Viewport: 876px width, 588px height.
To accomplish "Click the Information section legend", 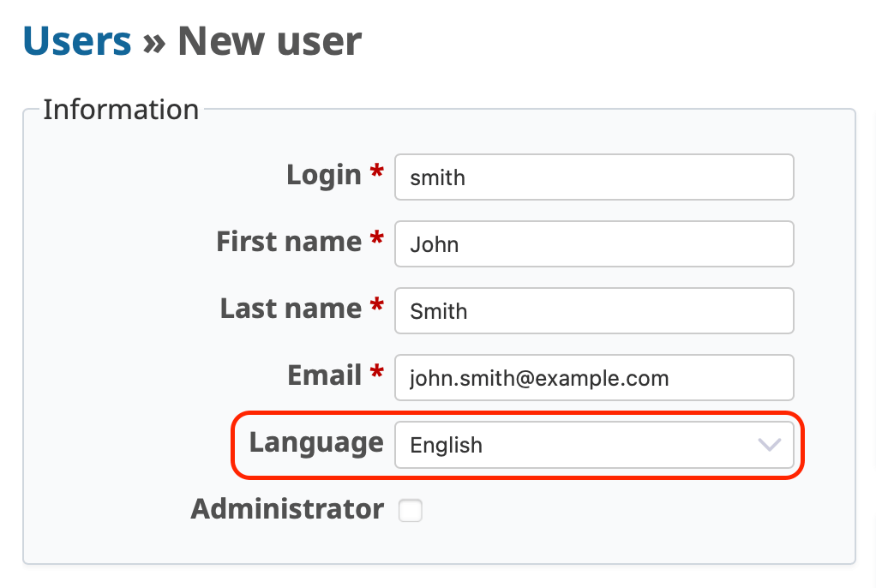I will coord(121,110).
